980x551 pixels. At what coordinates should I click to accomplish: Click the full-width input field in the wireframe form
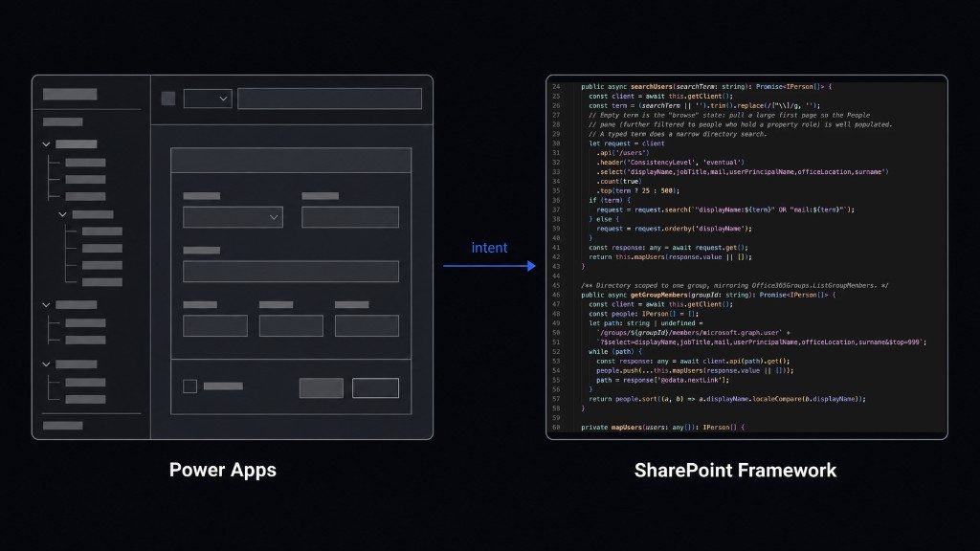[291, 271]
